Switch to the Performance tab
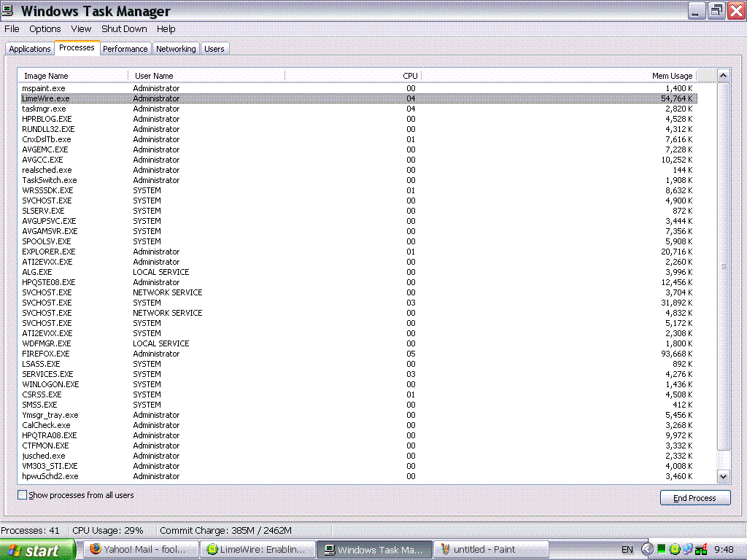Image resolution: width=747 pixels, height=560 pixels. click(x=125, y=49)
